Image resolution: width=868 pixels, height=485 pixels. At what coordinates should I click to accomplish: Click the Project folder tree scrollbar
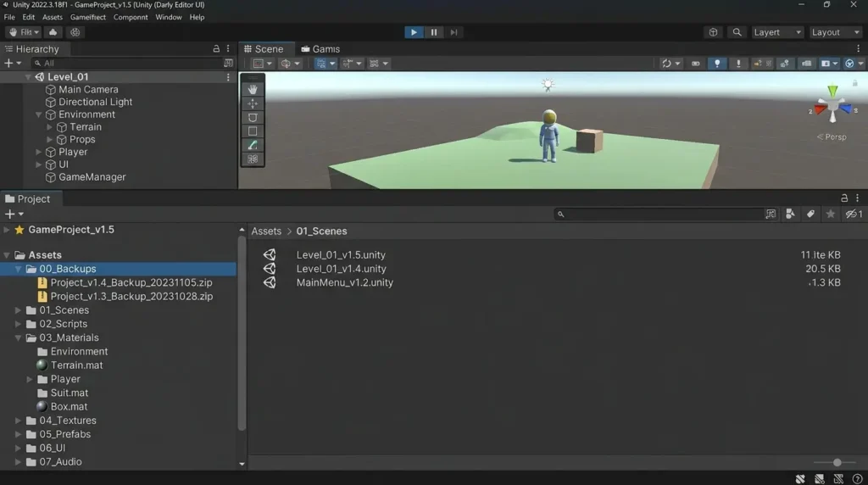242,332
